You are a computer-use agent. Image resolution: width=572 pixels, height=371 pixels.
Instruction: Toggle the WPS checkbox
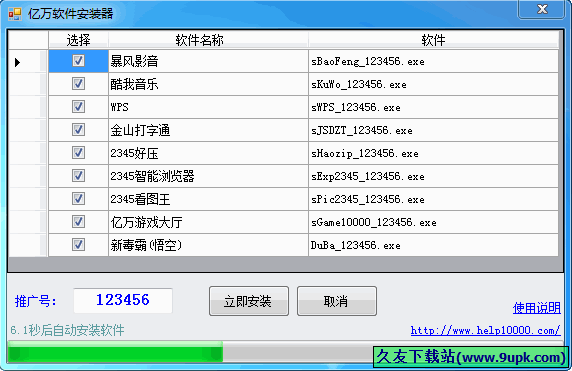(x=78, y=107)
